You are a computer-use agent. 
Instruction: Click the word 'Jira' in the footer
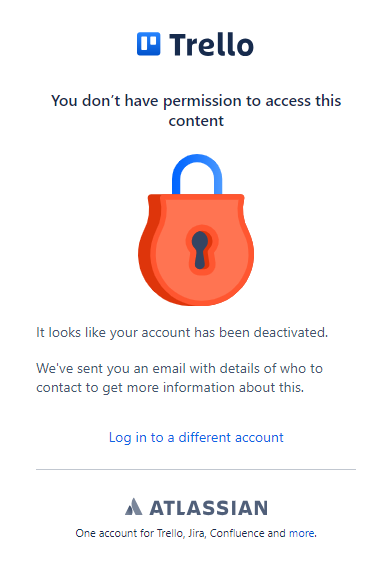[196, 533]
